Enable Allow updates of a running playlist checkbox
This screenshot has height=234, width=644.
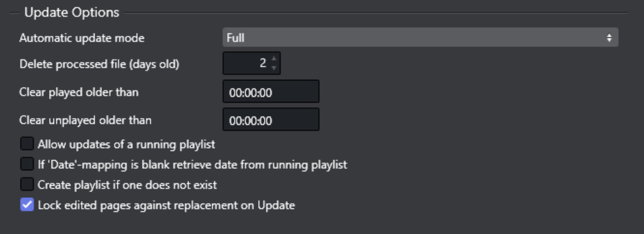[26, 144]
